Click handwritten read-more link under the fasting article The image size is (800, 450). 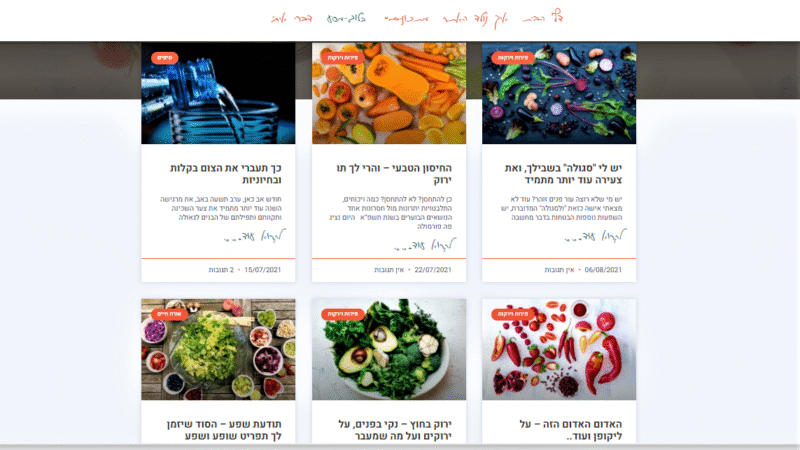tap(255, 236)
